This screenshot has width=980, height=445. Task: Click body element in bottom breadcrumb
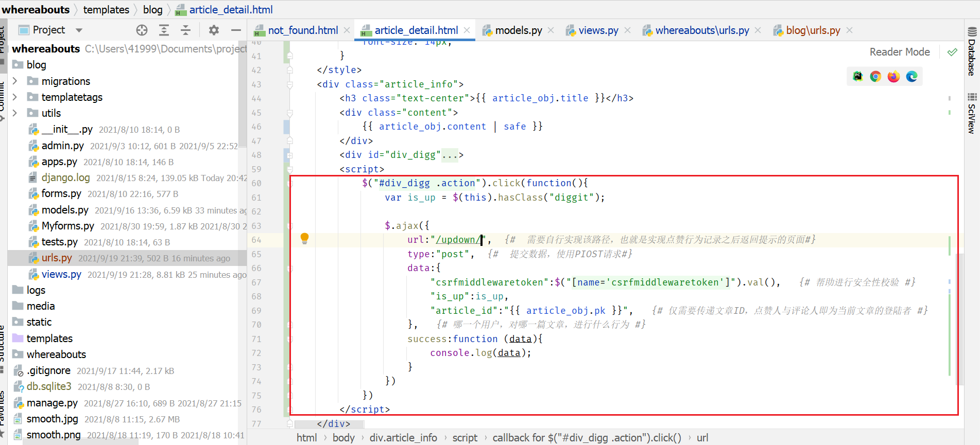click(343, 438)
